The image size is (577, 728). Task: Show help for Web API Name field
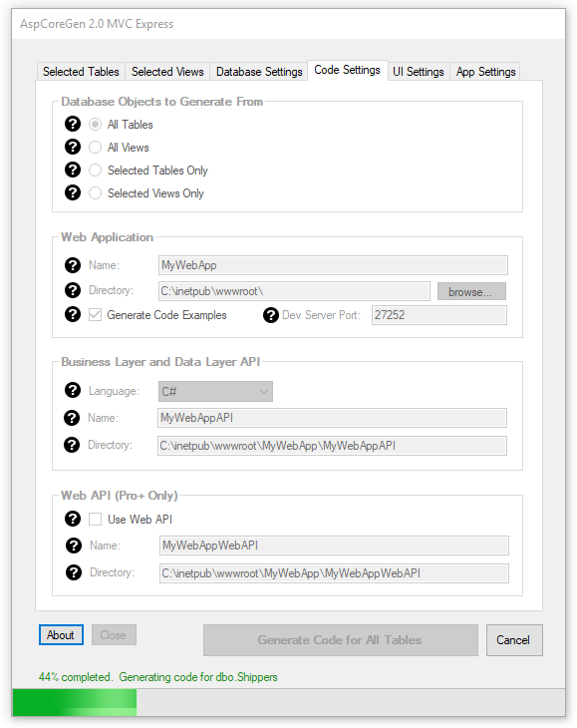(x=74, y=546)
